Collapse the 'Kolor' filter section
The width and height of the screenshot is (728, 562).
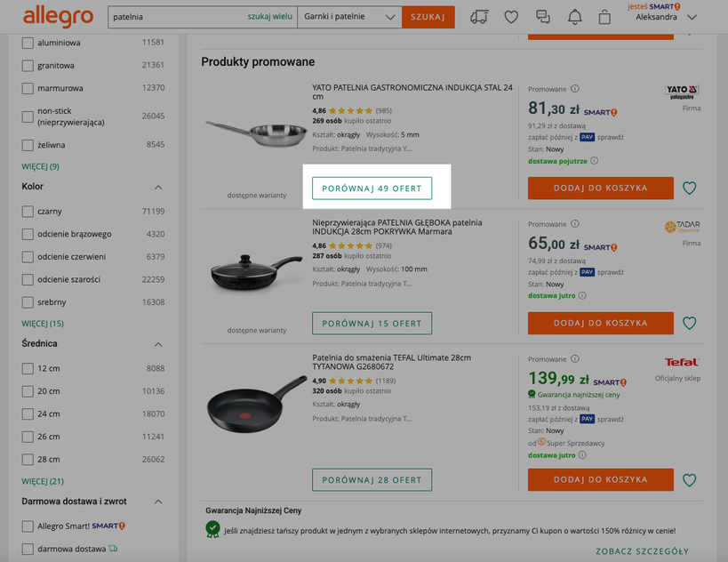coord(158,187)
